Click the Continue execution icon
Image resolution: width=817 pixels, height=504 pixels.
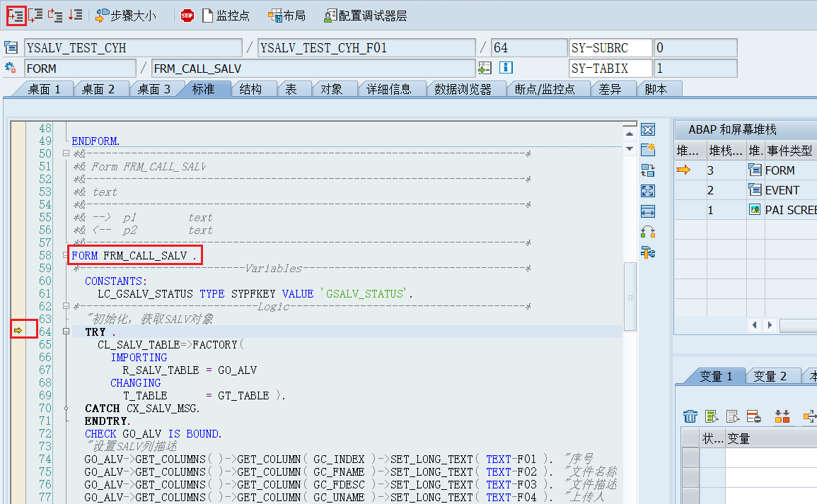point(75,15)
